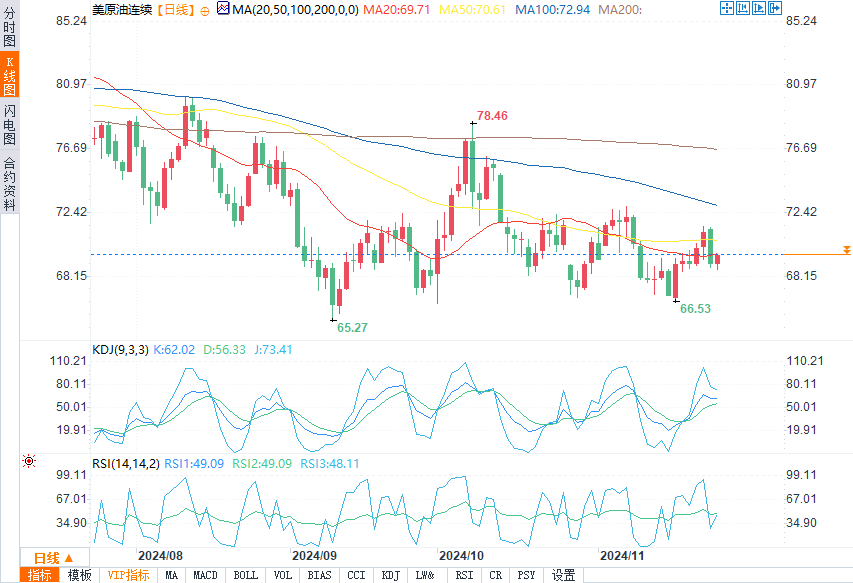Image resolution: width=853 pixels, height=583 pixels.
Task: Click the RSI(14,14,2) panel label
Action: tap(126, 463)
